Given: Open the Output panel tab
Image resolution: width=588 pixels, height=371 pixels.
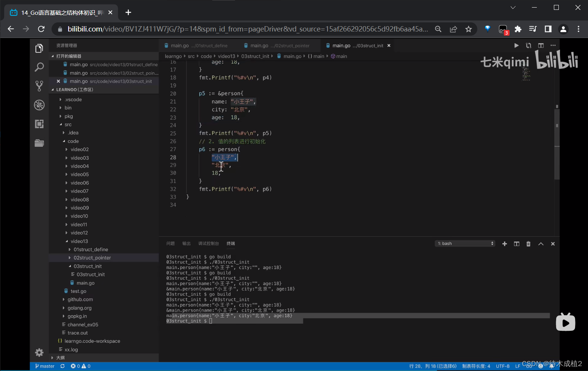Looking at the screenshot, I should 187,244.
